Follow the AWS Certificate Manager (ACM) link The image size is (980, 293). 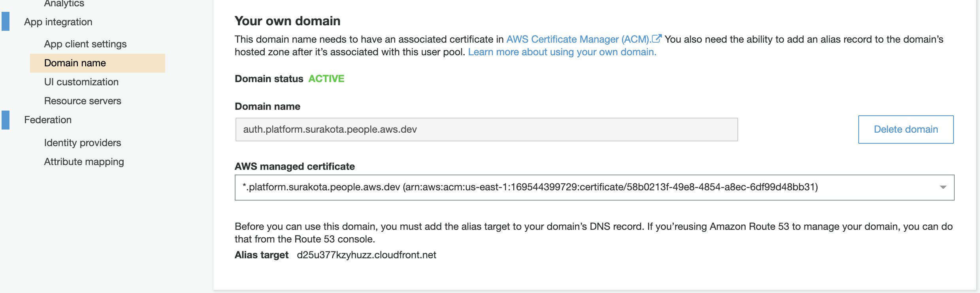pos(579,39)
